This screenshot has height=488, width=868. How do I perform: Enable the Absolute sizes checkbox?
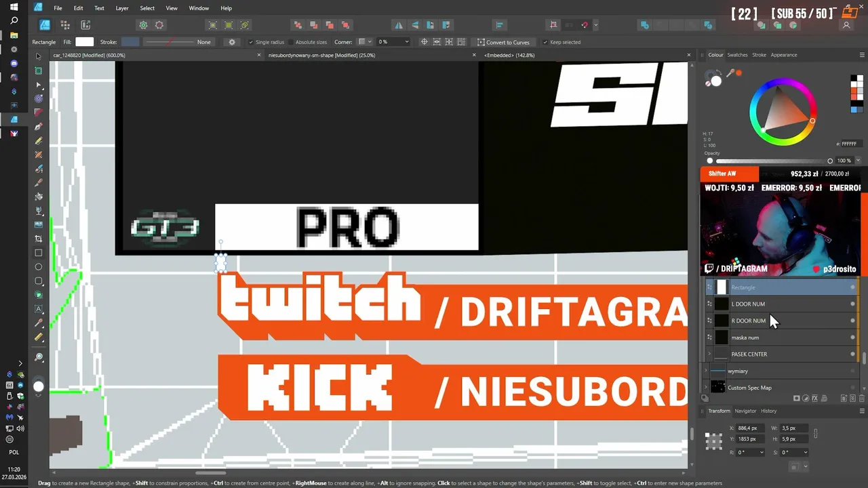[x=291, y=42]
